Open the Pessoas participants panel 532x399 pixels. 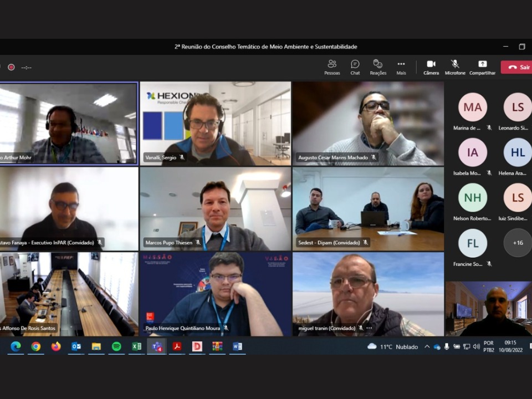[x=332, y=67]
